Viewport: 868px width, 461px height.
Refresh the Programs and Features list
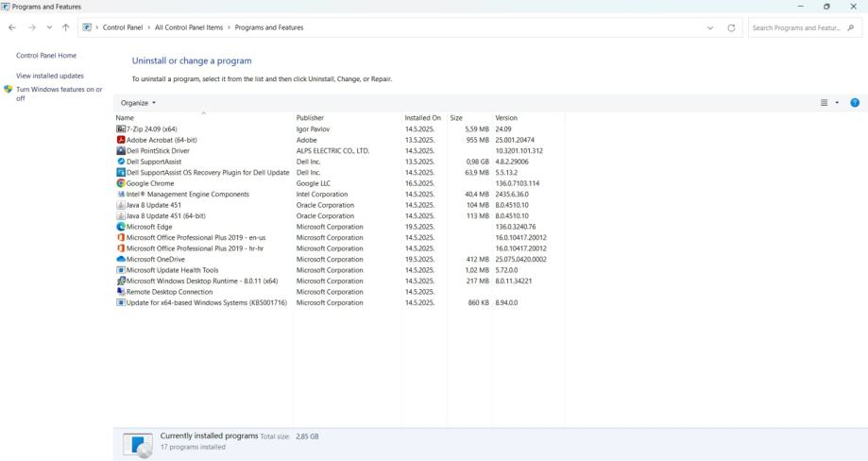coord(731,27)
